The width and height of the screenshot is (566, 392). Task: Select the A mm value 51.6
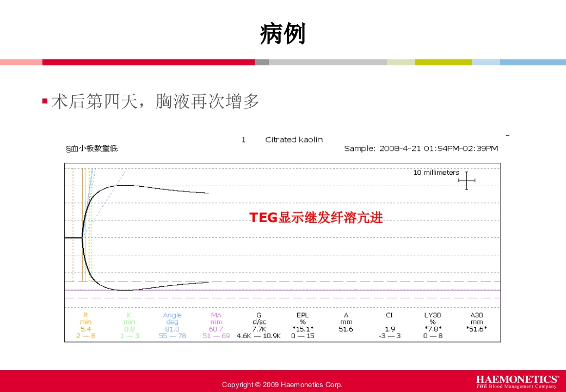coord(346,328)
